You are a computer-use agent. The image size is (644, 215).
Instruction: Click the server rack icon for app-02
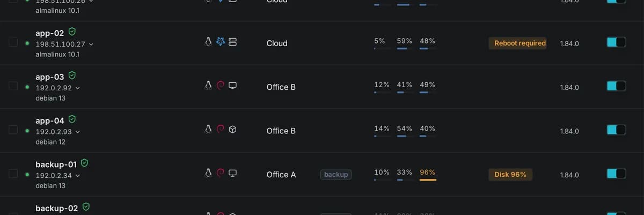(x=232, y=41)
